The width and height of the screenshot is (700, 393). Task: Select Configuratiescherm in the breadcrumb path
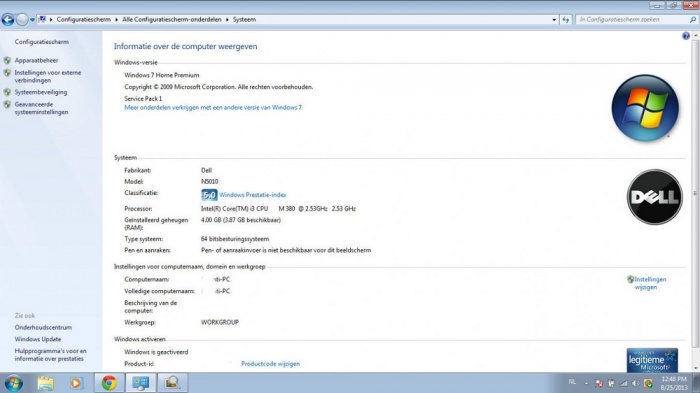point(83,20)
